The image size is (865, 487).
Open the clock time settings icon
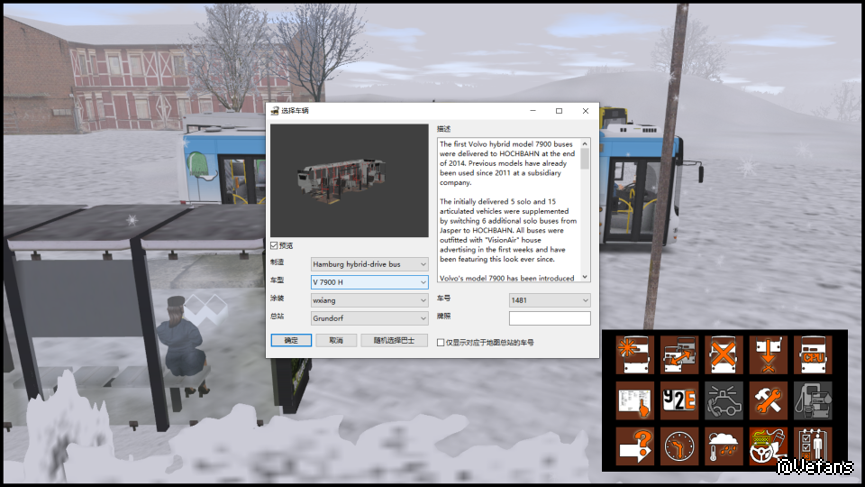(679, 445)
